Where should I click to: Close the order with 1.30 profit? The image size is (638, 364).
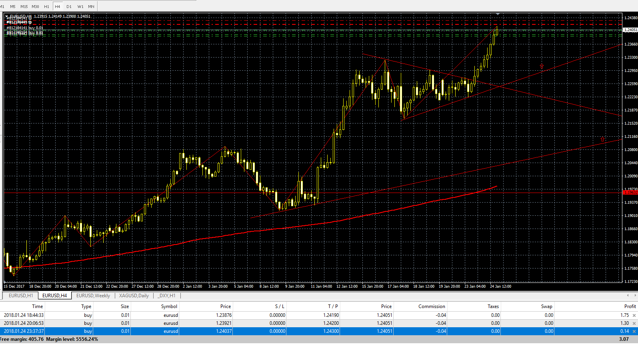pos(634,324)
